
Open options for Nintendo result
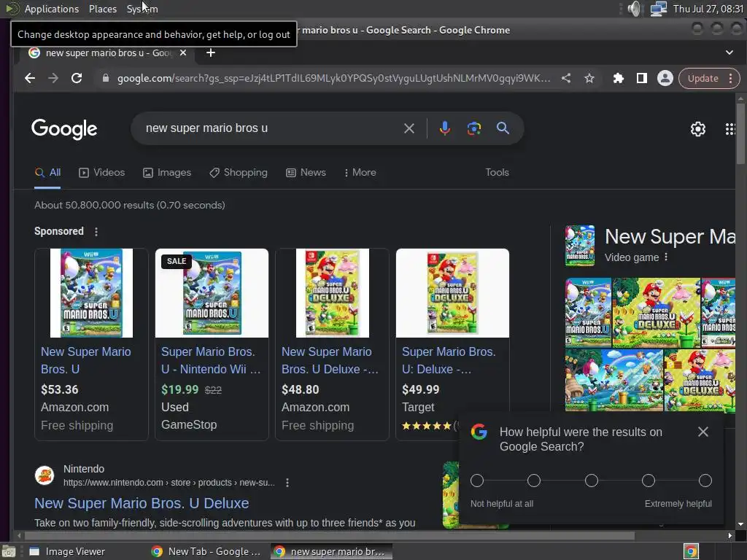(x=287, y=483)
